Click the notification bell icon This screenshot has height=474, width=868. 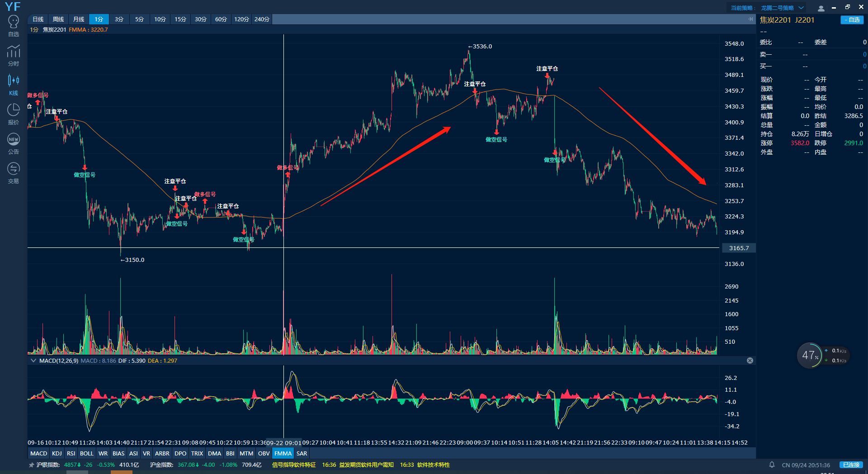coord(772,465)
